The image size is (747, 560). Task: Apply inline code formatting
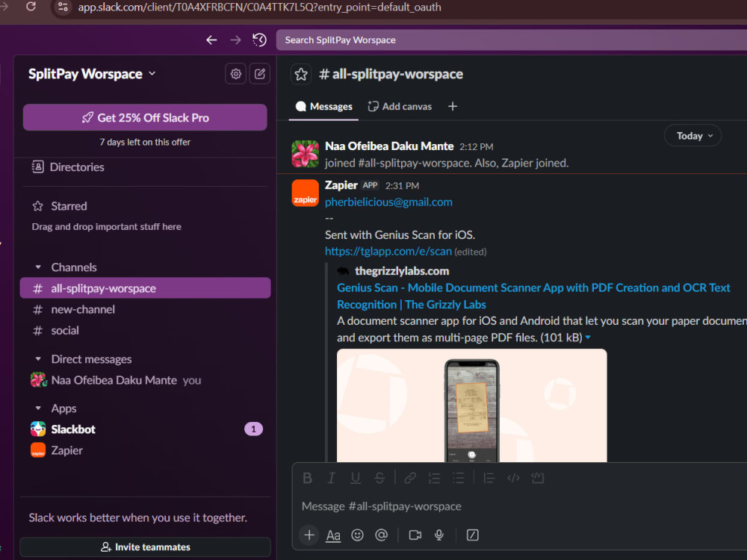(513, 478)
